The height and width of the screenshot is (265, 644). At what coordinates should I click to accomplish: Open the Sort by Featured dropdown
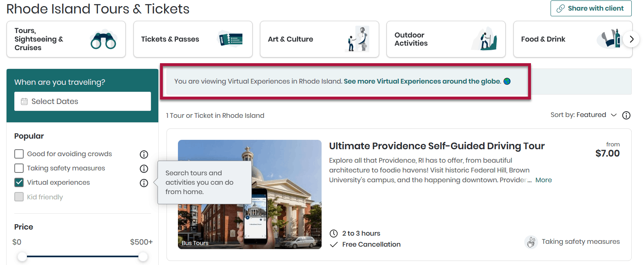coord(584,115)
